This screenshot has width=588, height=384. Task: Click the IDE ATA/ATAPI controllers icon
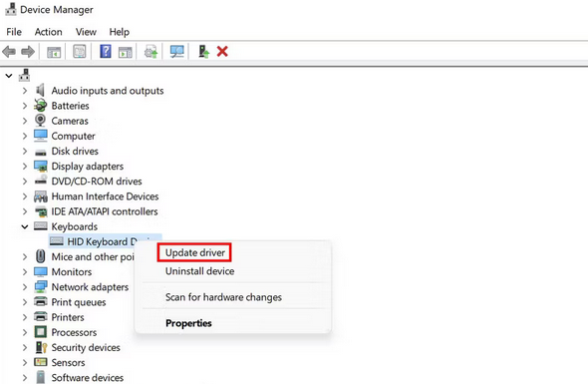(41, 211)
